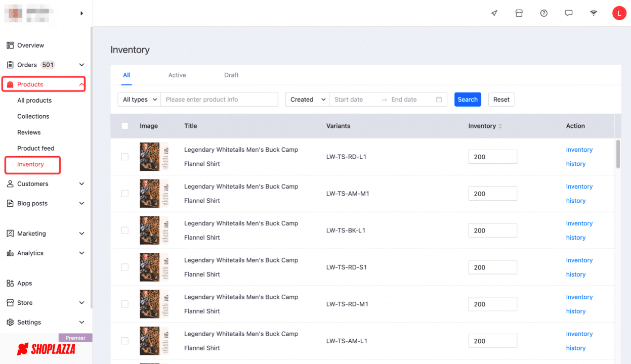
Task: Click the store switcher arrow at top
Action: [82, 13]
